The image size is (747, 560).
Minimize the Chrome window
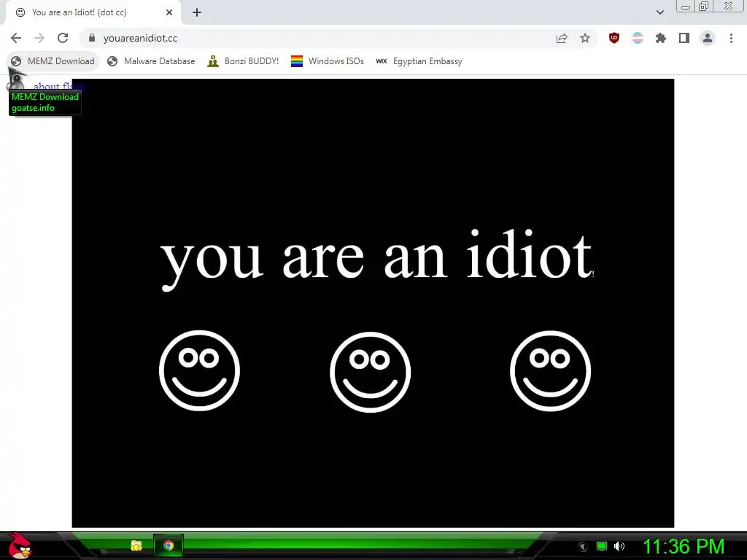click(686, 7)
